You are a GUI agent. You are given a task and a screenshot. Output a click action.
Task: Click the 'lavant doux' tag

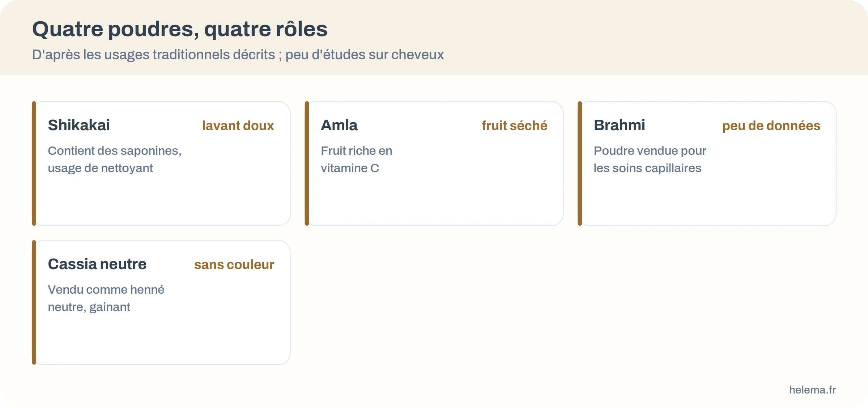pyautogui.click(x=238, y=126)
